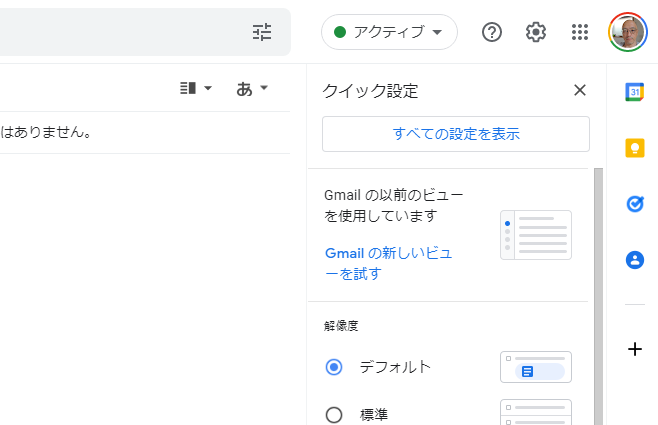
Task: Get add-ons with plus icon
Action: (x=634, y=349)
